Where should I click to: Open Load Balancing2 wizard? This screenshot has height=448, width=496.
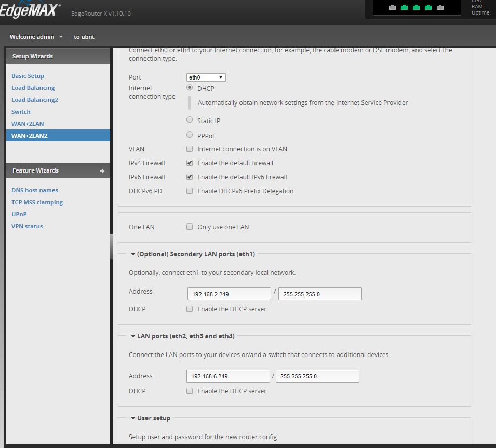tap(35, 100)
